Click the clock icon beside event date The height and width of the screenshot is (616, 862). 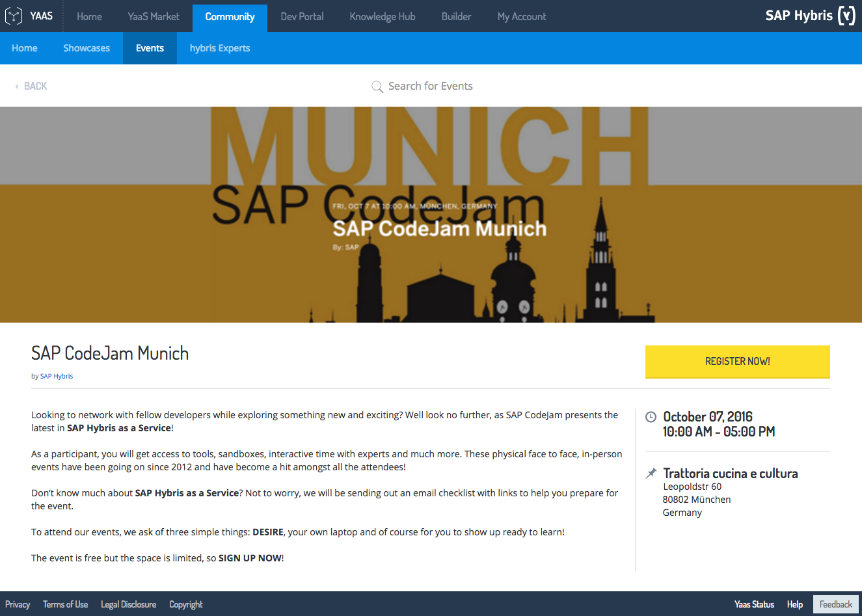tap(651, 417)
